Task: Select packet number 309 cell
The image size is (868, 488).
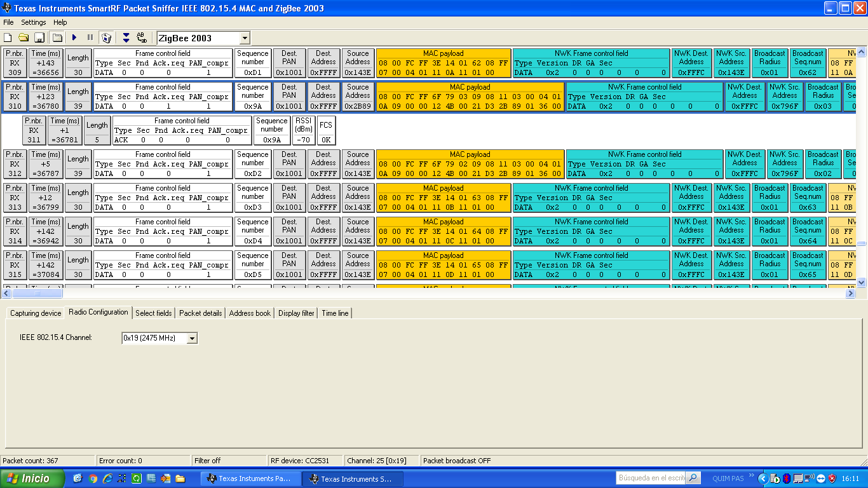Action: click(15, 63)
